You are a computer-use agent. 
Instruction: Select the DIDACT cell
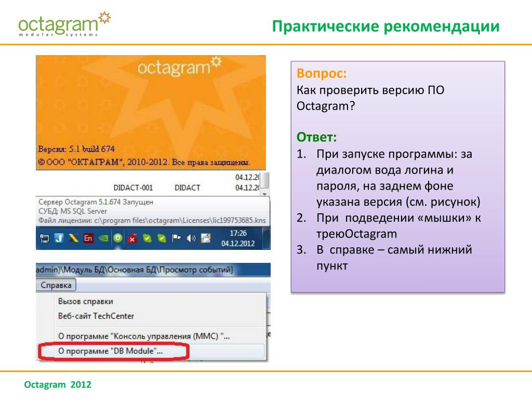point(187,188)
